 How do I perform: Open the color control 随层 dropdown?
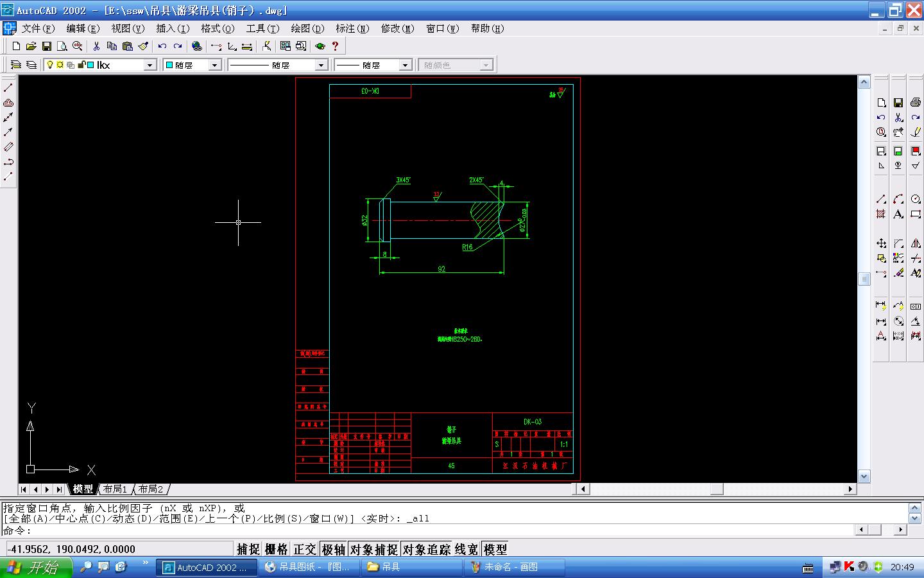[215, 65]
